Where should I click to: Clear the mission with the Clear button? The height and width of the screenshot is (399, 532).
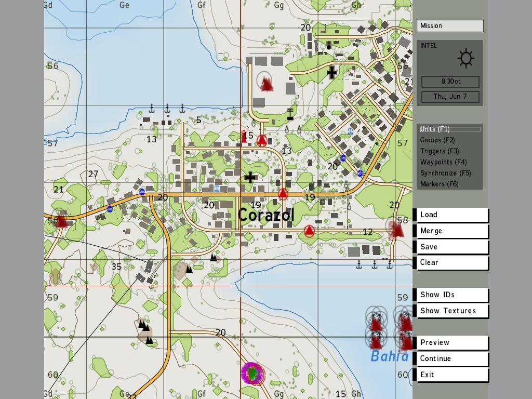453,262
